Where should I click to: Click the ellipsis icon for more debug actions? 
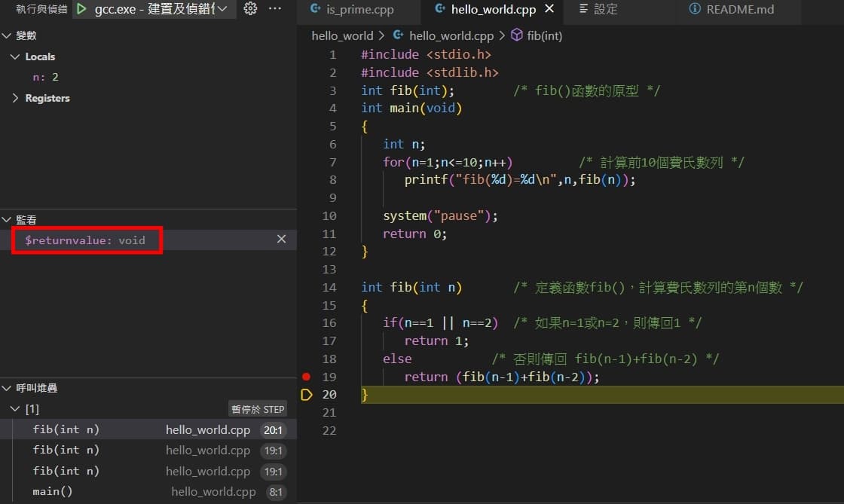(x=274, y=8)
